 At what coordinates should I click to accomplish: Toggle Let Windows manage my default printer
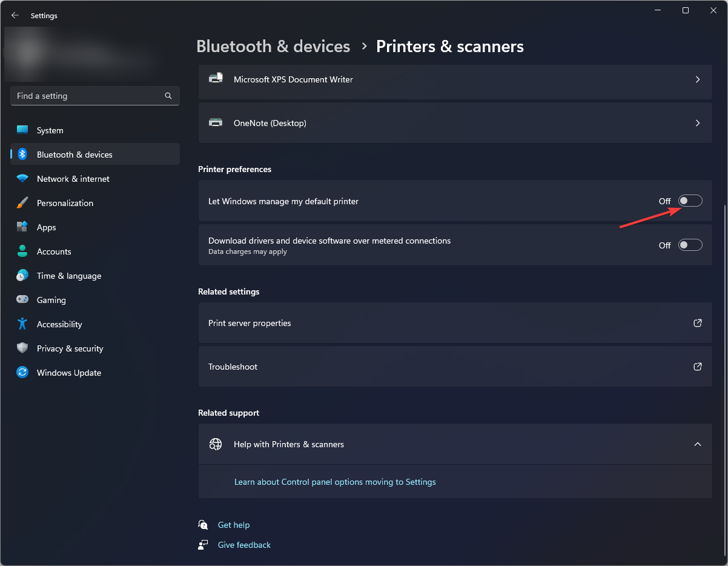click(690, 201)
